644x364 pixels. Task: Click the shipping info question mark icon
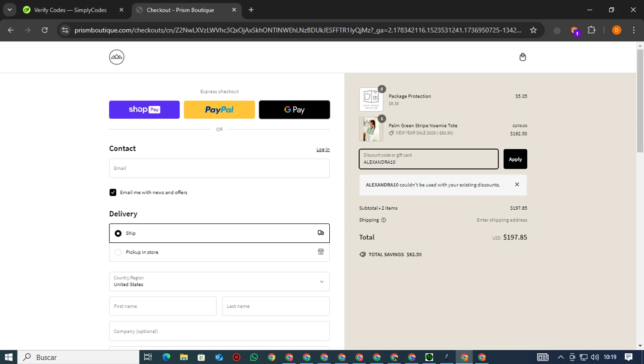pyautogui.click(x=383, y=220)
